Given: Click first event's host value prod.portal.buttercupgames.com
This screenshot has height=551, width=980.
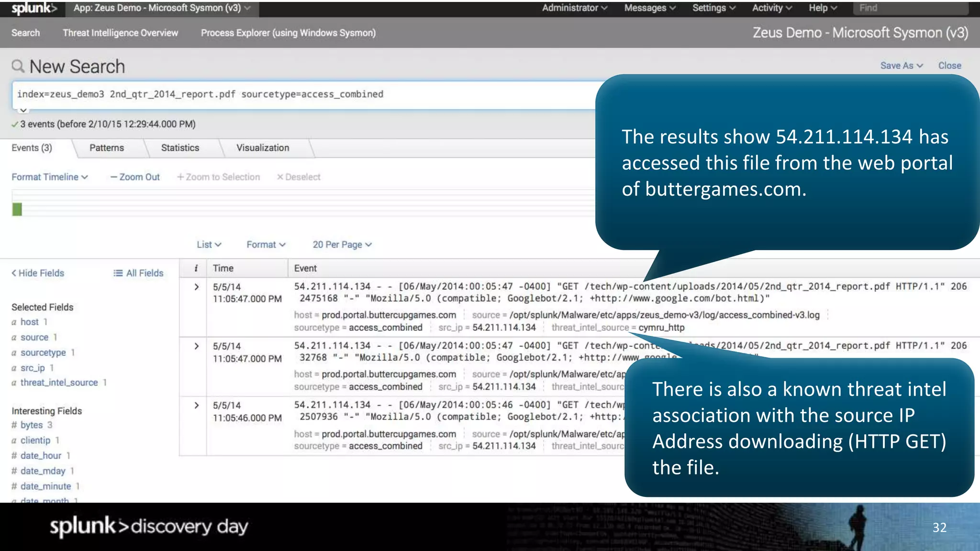Looking at the screenshot, I should click(x=389, y=315).
